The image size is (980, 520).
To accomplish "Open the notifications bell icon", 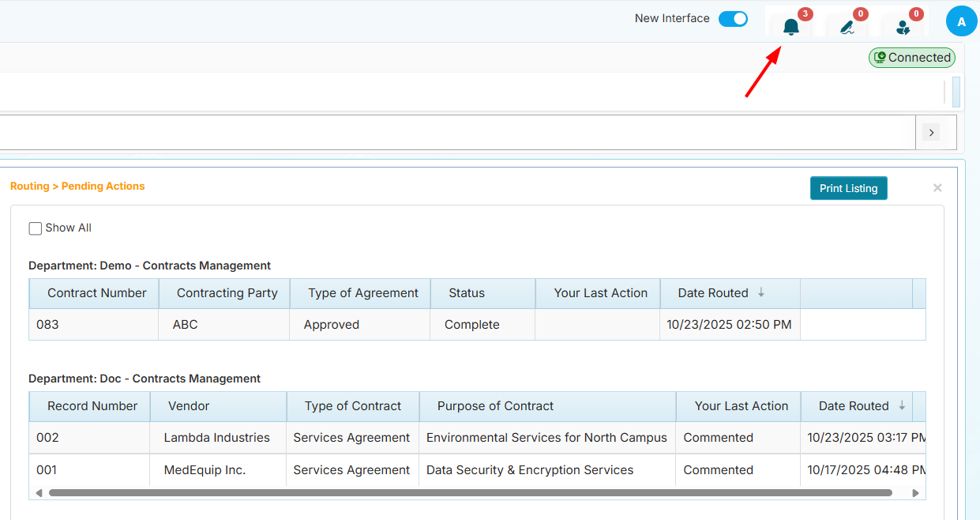I will 790,25.
